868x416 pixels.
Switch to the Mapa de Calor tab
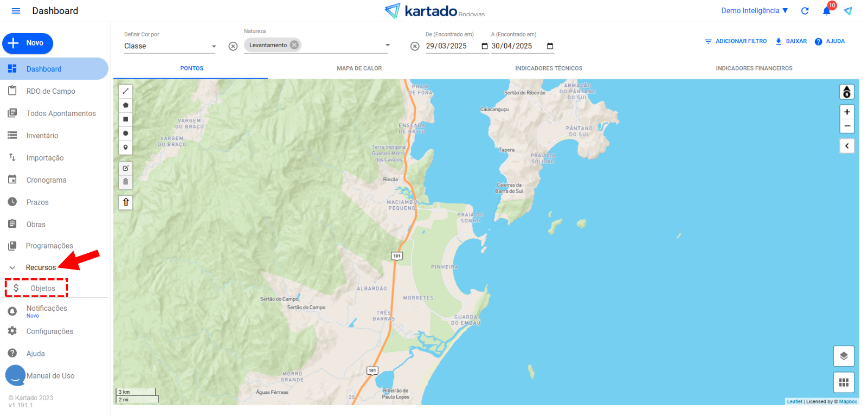pos(359,68)
